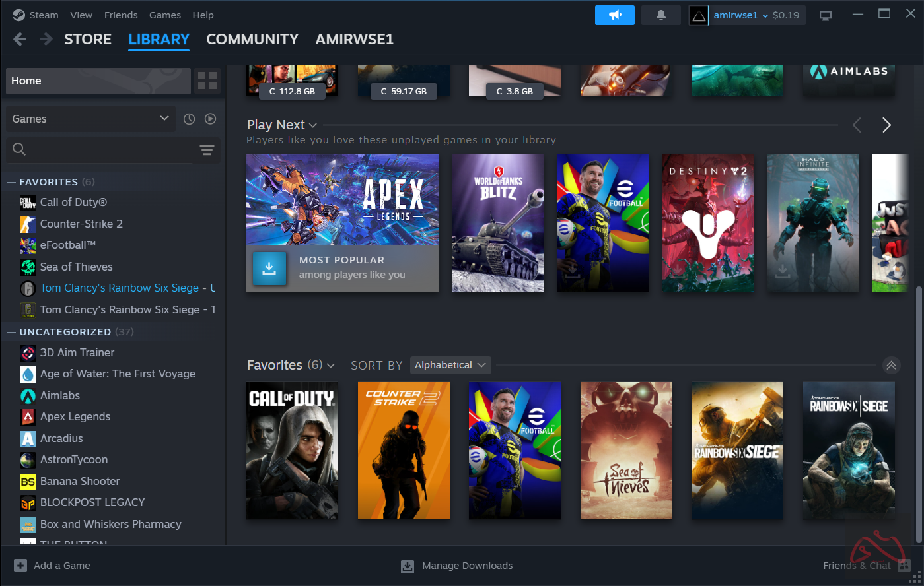Click Add a Game
The image size is (924, 586).
tap(52, 566)
